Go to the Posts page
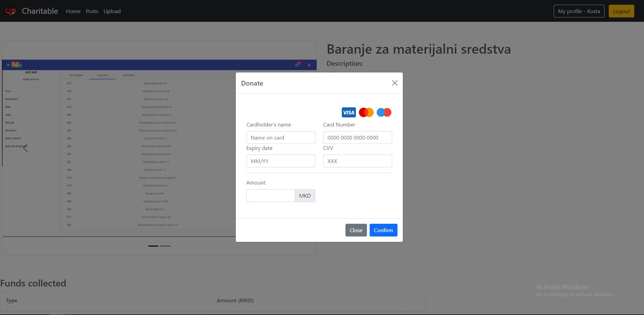Screen dimensions: 644x315 (92, 11)
